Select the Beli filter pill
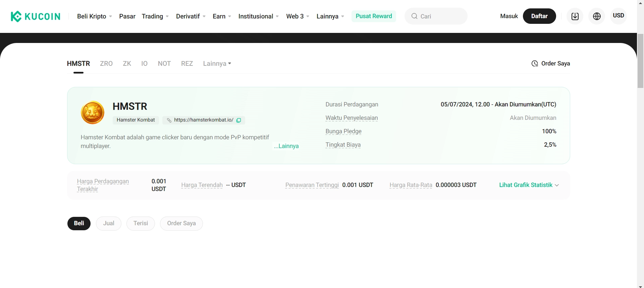 (x=79, y=223)
